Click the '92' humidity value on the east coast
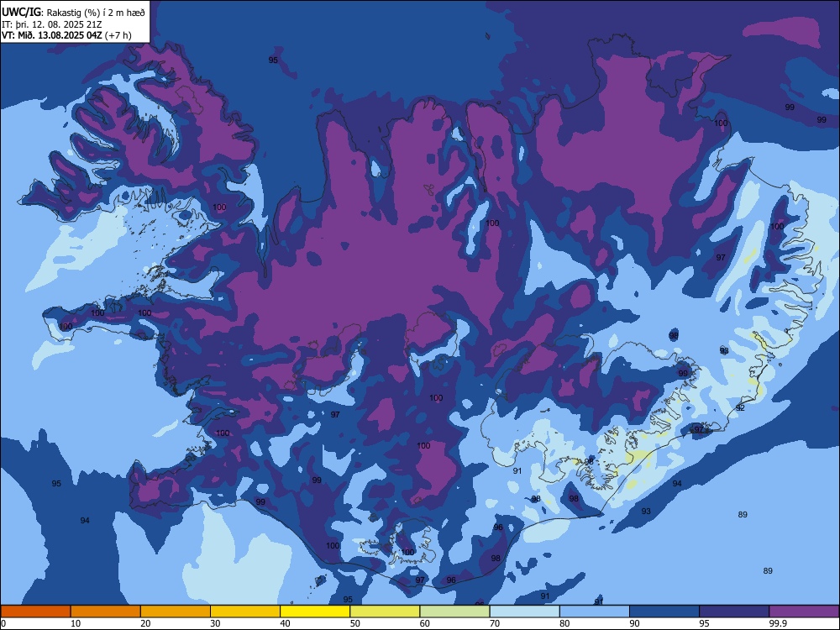Screen dimensions: 840x630 pyautogui.click(x=740, y=407)
